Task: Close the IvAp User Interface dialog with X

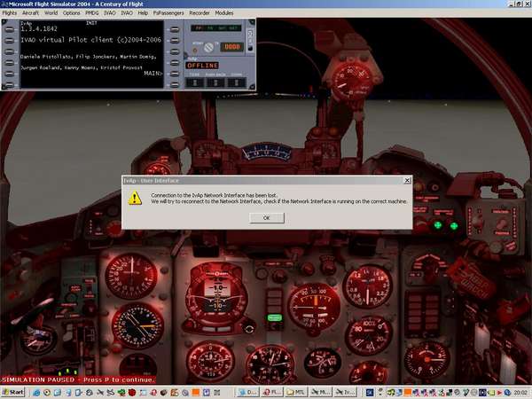Action: 407,181
